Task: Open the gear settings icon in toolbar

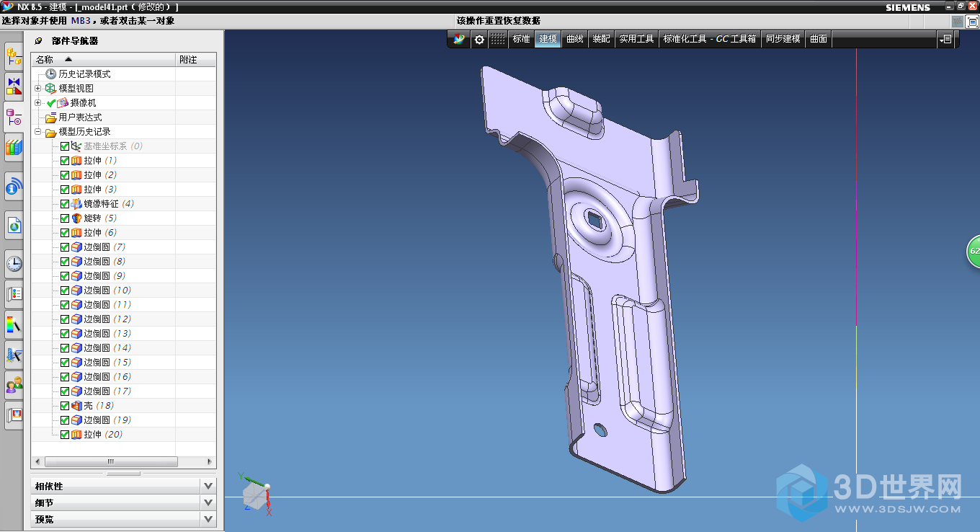Action: [x=479, y=39]
